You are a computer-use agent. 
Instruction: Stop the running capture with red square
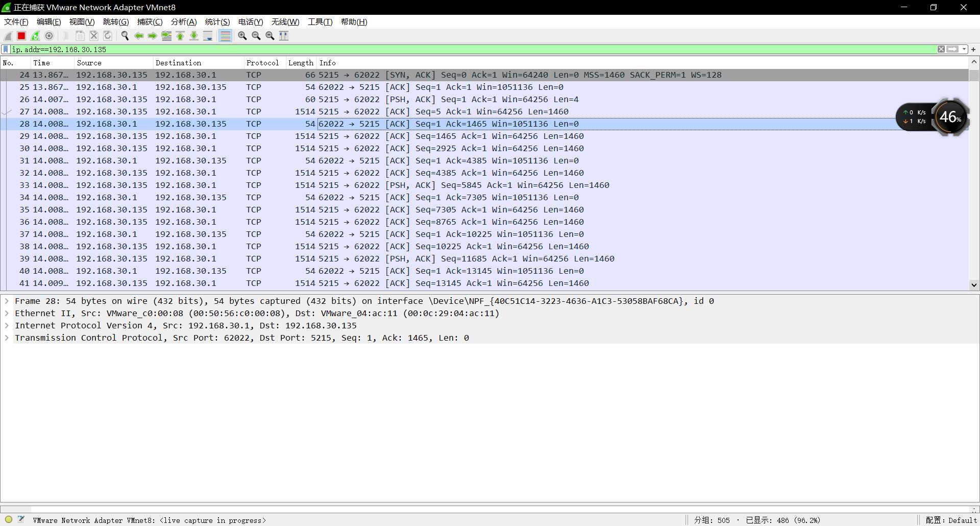(21, 36)
